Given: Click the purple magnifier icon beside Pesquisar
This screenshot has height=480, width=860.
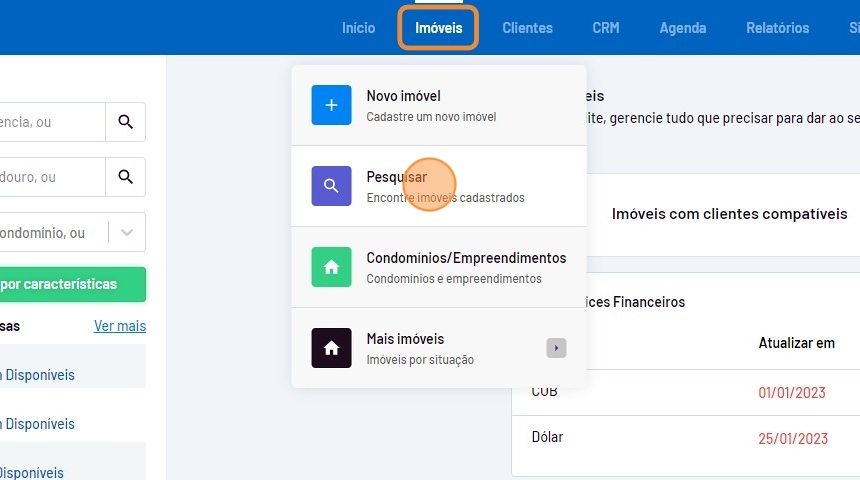Looking at the screenshot, I should (331, 186).
